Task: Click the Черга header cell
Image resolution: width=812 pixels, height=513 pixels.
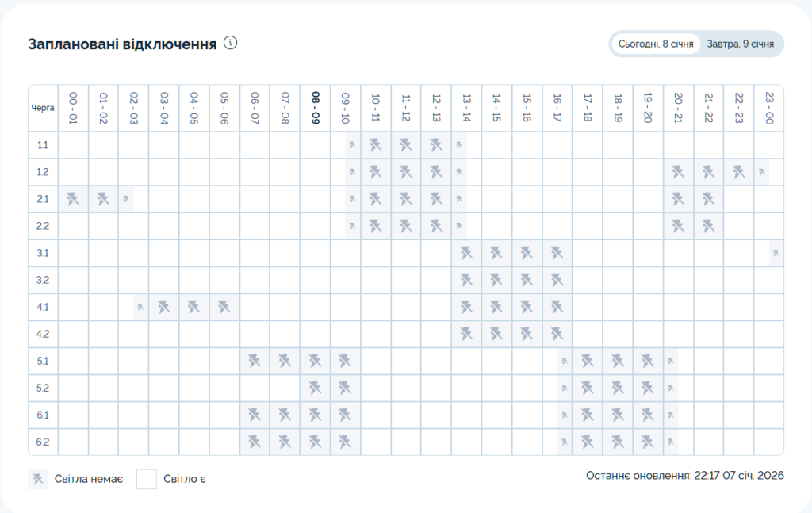Action: tap(43, 108)
